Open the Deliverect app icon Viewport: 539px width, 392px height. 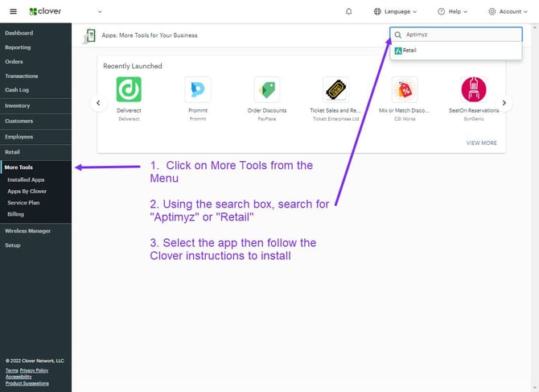[x=129, y=89]
